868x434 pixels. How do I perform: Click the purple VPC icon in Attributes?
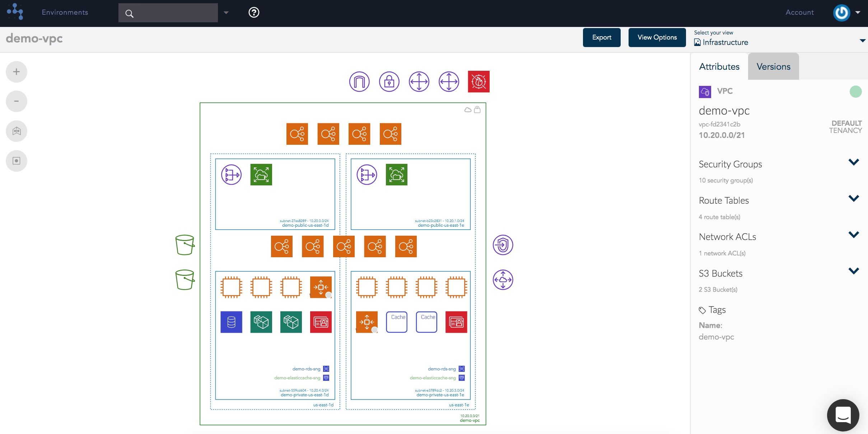click(x=705, y=92)
